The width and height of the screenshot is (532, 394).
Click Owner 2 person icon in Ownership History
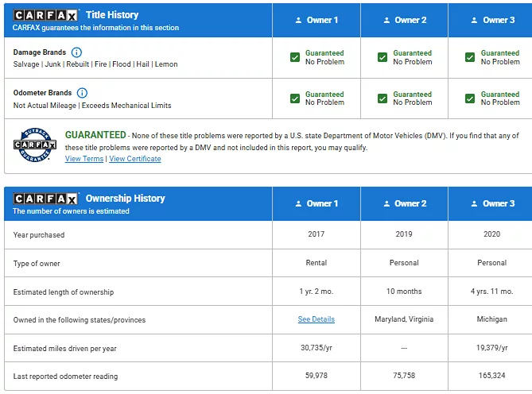[386, 203]
